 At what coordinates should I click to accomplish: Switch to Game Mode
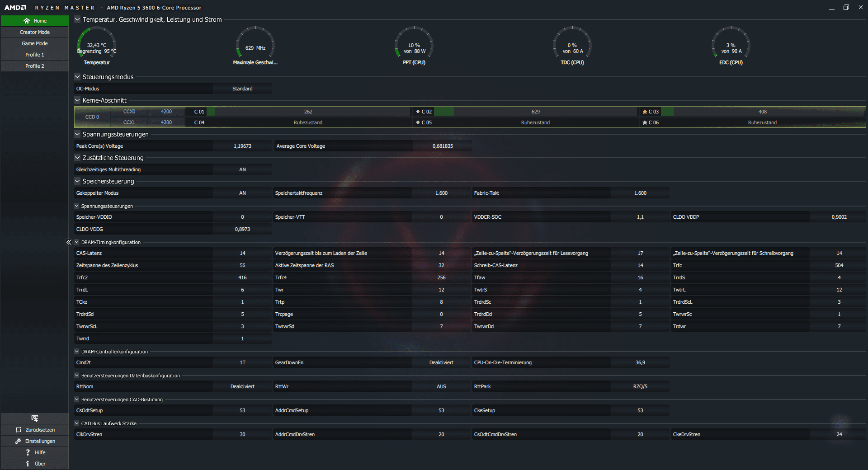[x=35, y=43]
